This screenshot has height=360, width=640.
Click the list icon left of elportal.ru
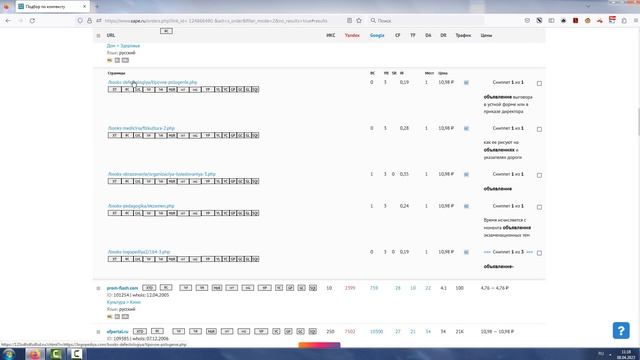click(98, 332)
